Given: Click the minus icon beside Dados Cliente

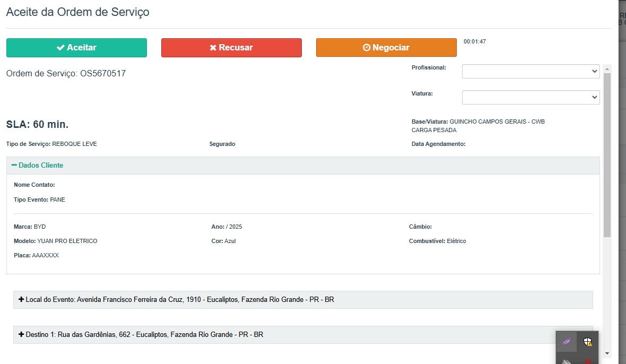Looking at the screenshot, I should pyautogui.click(x=14, y=166).
